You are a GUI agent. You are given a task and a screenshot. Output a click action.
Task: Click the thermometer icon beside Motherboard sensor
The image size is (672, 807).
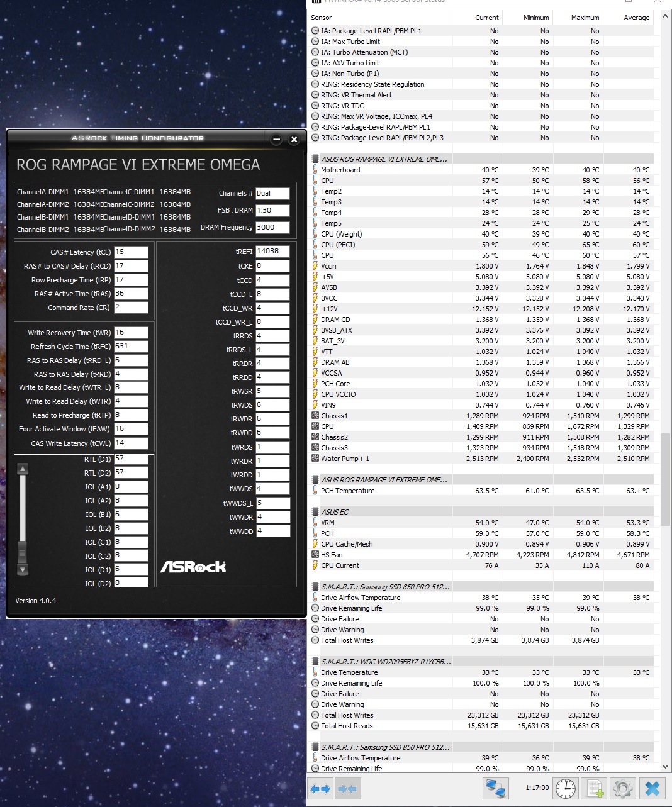click(x=315, y=170)
